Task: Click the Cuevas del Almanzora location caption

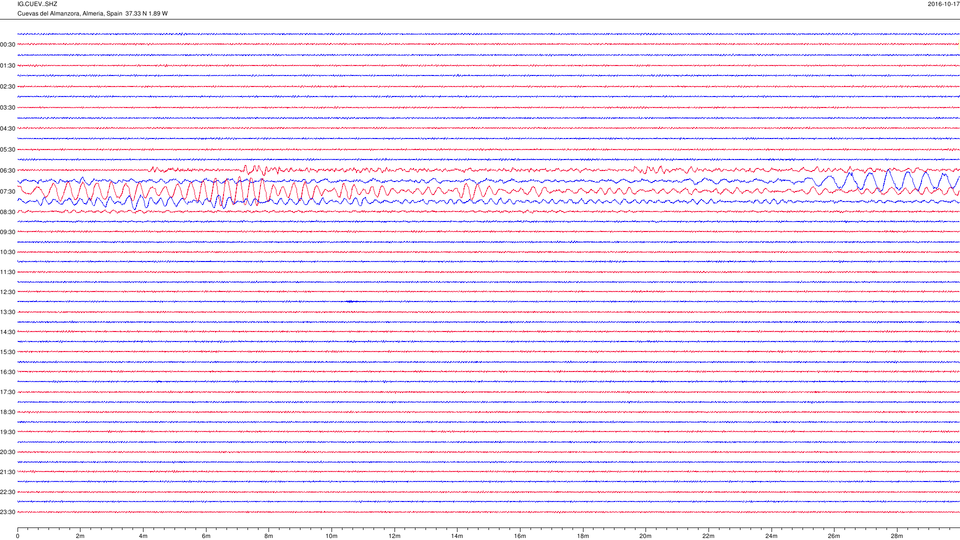Action: point(92,13)
